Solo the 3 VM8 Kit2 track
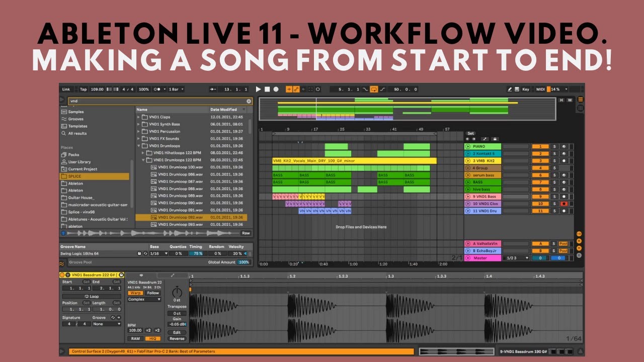Screen dimensions: 644x362 tap(554, 161)
